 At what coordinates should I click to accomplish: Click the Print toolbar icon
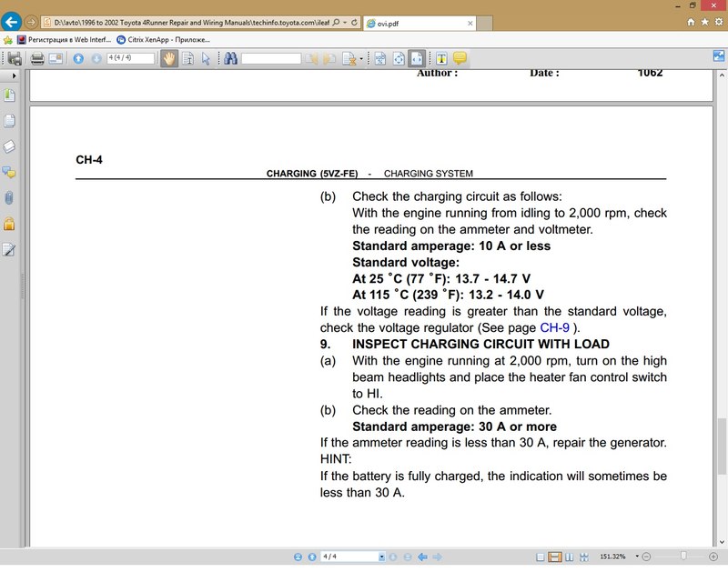[x=37, y=58]
